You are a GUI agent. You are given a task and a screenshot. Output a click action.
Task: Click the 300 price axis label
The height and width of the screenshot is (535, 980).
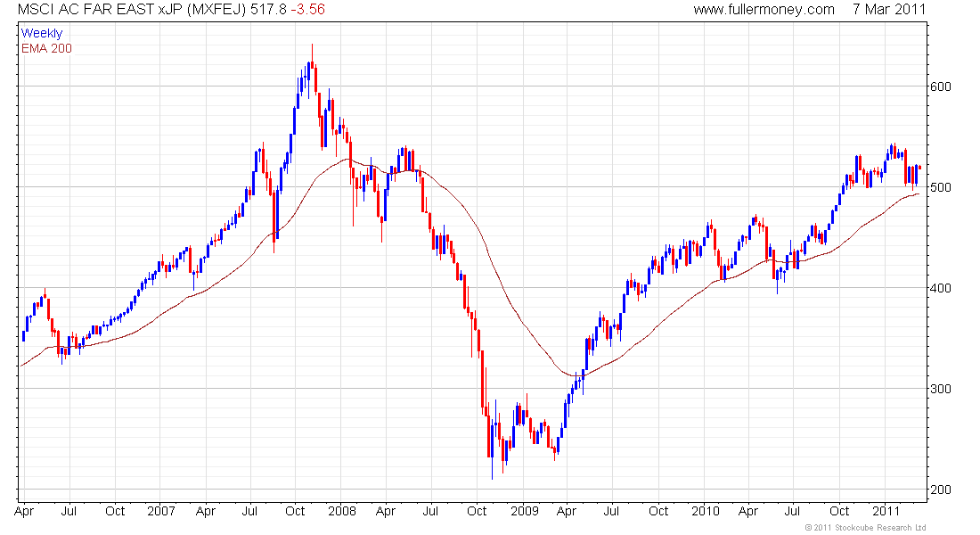point(941,389)
